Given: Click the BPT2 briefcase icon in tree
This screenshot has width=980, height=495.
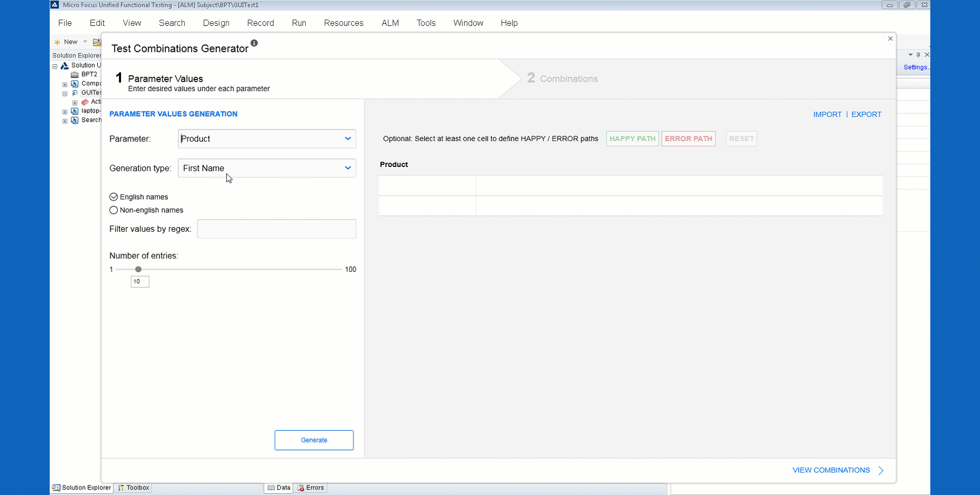Looking at the screenshot, I should [x=75, y=75].
